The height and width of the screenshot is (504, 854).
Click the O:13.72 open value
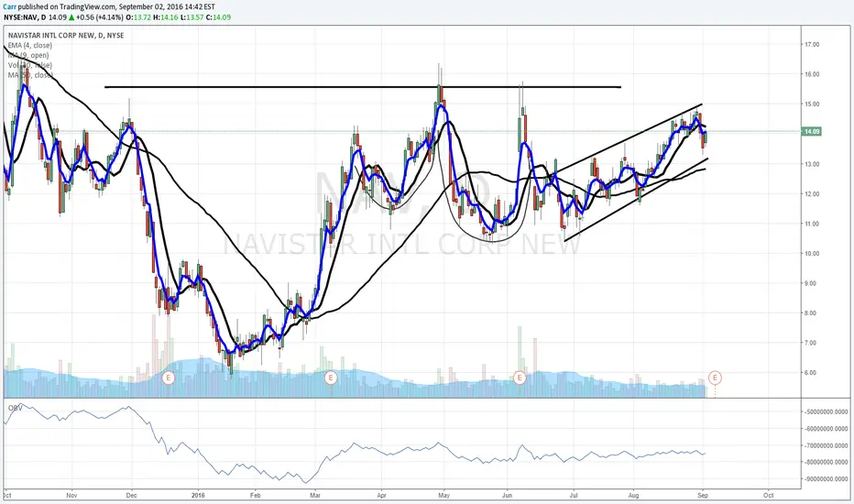click(137, 16)
